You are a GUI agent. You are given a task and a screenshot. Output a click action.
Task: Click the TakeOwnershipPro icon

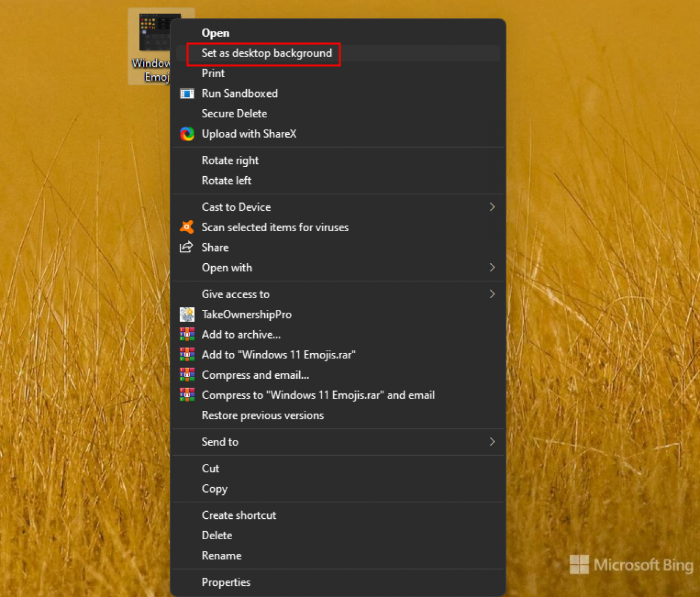(187, 315)
